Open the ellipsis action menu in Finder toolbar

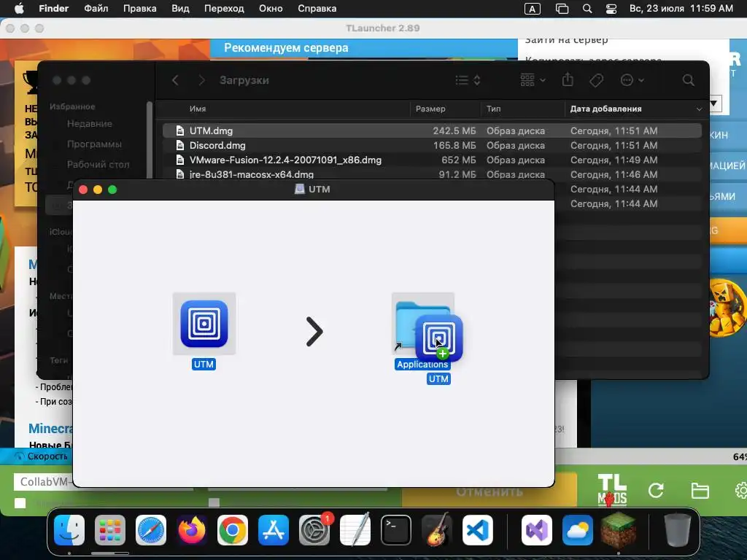coord(632,80)
